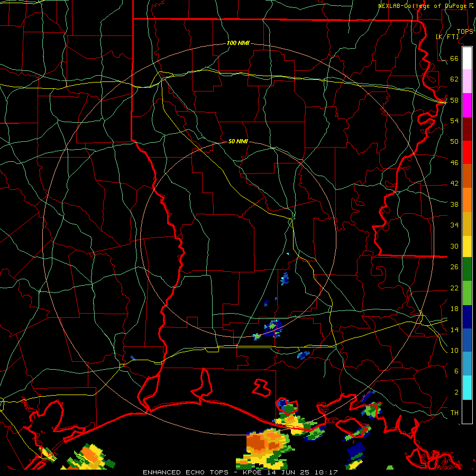Choose the cyan legend swatch
Screen dimensions: 476x476
[x=467, y=388]
